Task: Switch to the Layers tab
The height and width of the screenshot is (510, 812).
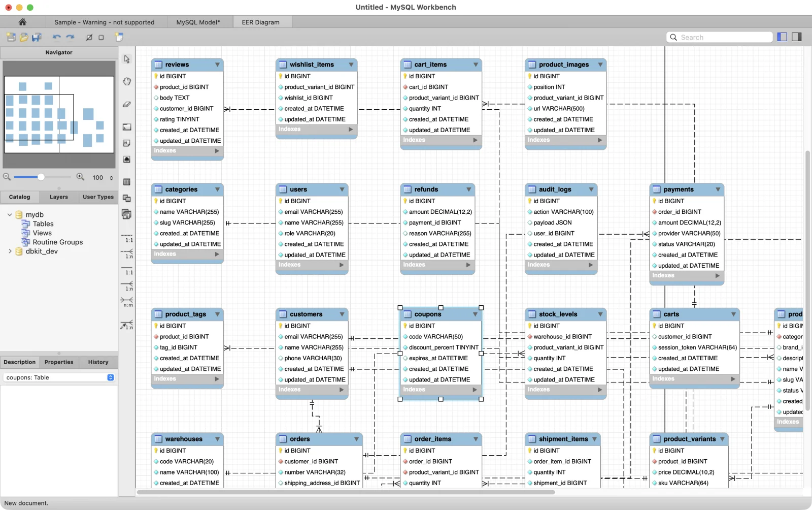Action: [x=59, y=197]
